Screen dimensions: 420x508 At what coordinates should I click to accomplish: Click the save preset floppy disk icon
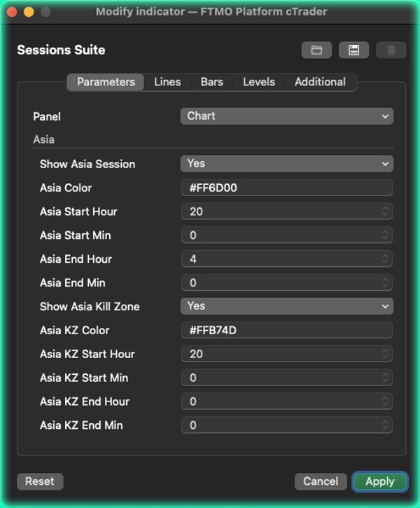(353, 50)
